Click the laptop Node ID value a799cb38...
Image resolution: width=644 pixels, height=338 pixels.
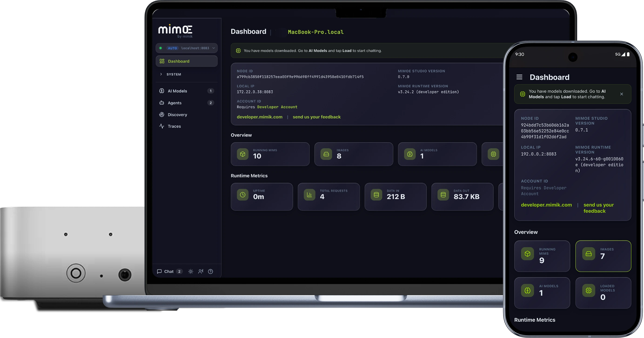(x=300, y=77)
